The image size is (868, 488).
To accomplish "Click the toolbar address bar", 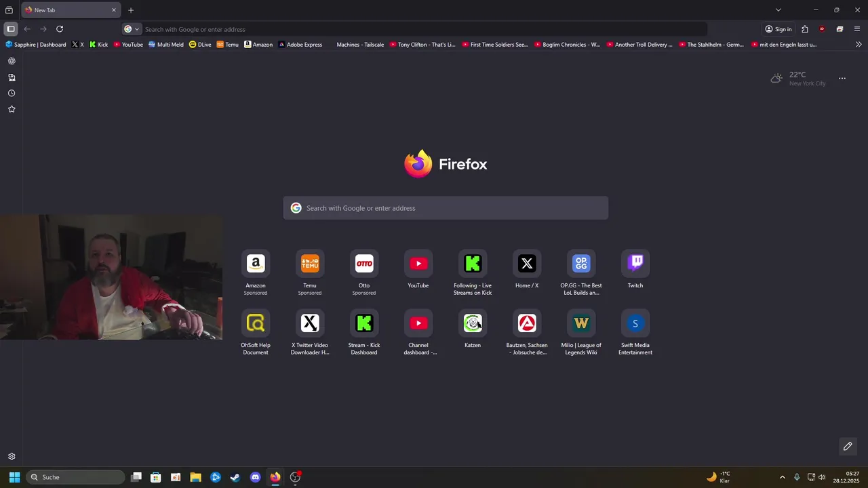I will [x=414, y=29].
